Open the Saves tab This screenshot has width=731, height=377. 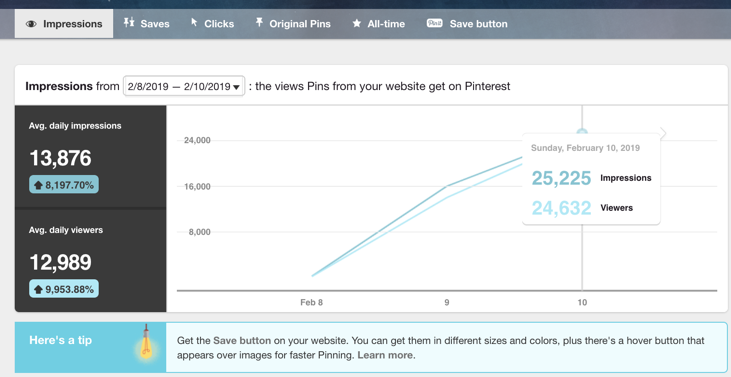pos(146,23)
